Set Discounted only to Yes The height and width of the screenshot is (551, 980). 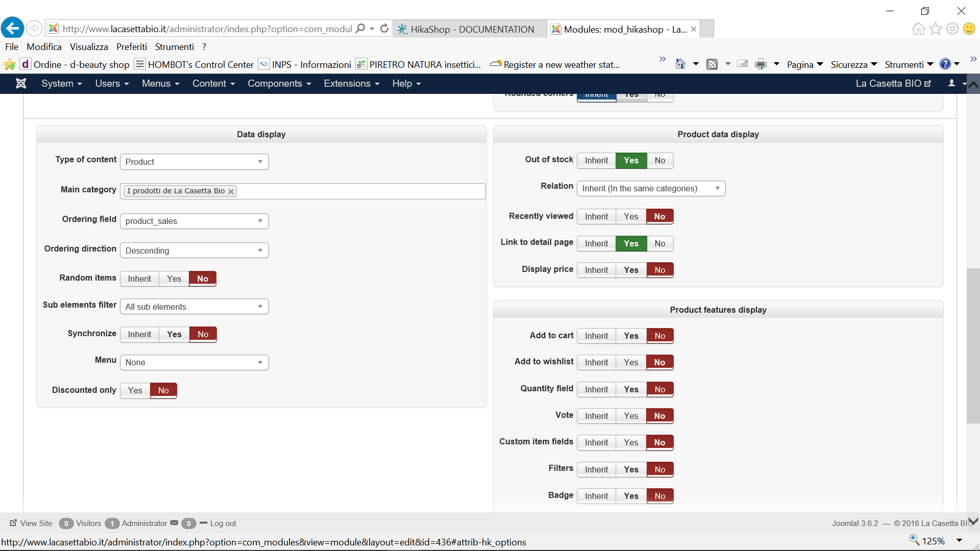(x=135, y=390)
